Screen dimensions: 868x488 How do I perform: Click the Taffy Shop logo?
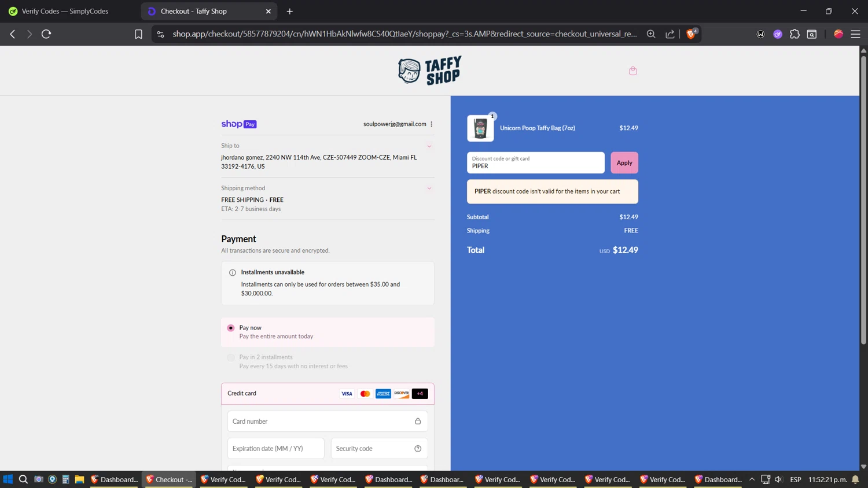[x=429, y=71]
